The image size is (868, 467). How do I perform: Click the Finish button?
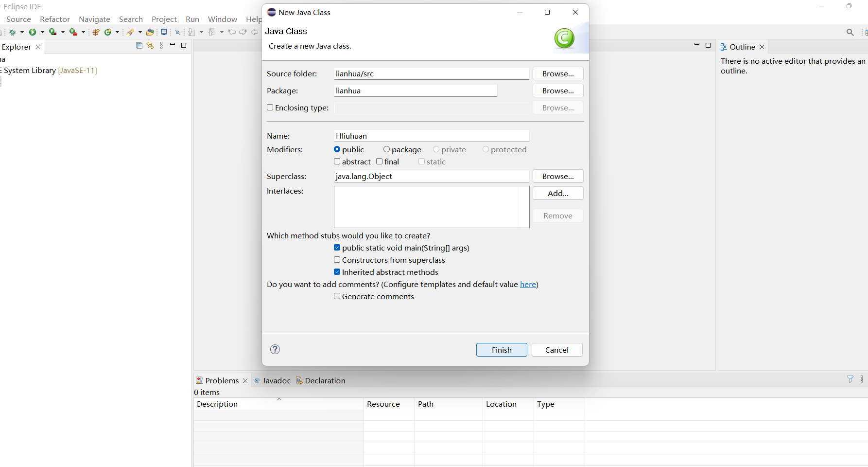tap(502, 350)
